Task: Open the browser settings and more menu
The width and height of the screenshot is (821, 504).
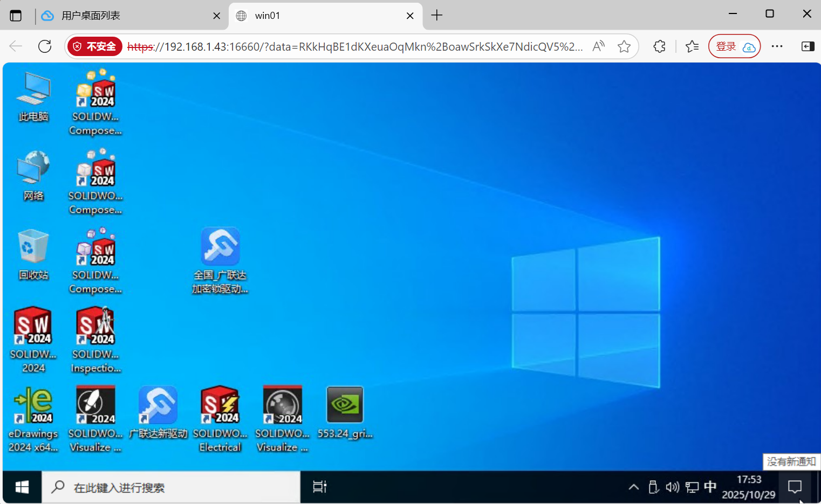Action: click(x=777, y=46)
